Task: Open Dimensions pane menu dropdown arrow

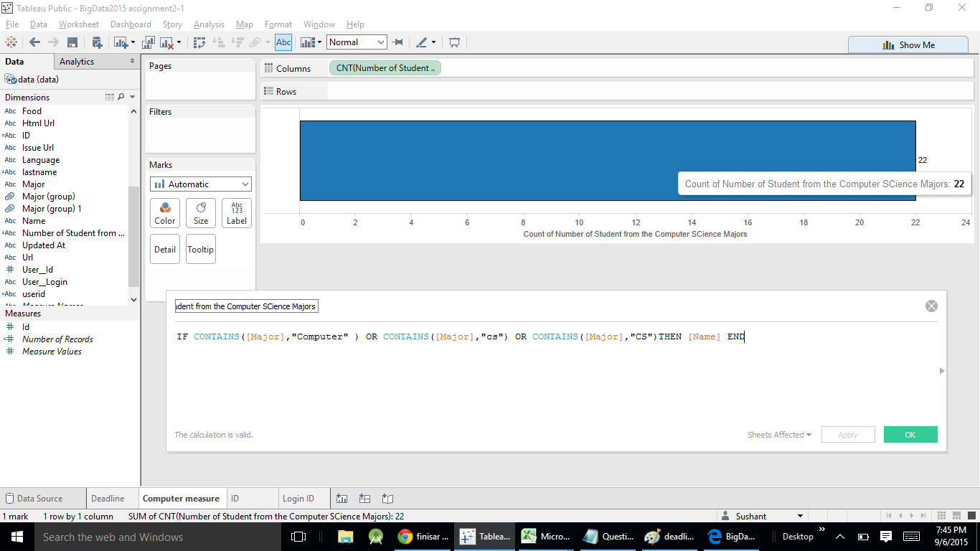Action: 133,97
